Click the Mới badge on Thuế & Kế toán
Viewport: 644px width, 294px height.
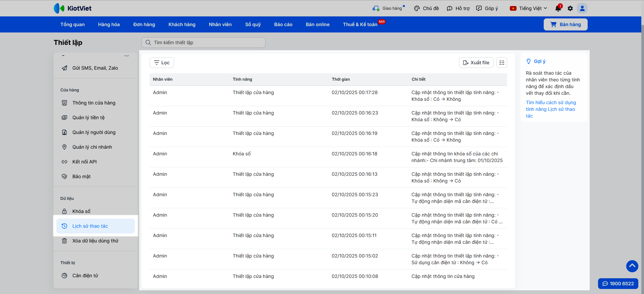(382, 22)
